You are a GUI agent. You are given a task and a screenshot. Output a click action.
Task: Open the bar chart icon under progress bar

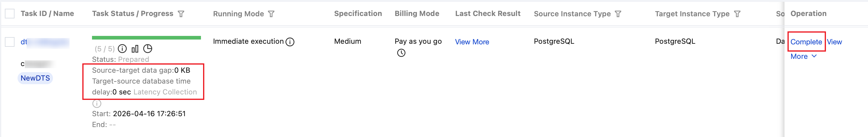click(135, 49)
